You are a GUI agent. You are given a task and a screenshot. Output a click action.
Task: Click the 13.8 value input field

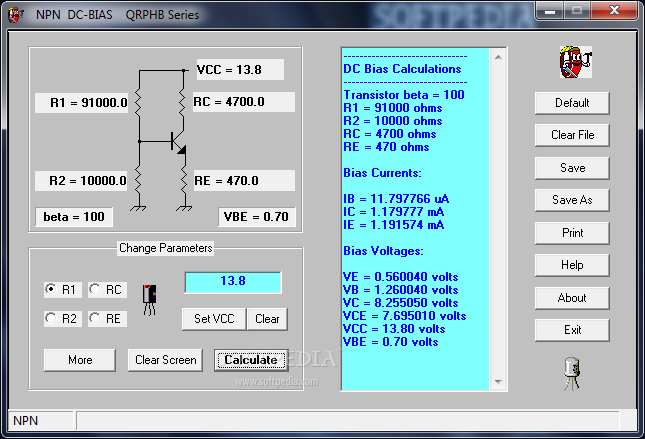coord(233,282)
